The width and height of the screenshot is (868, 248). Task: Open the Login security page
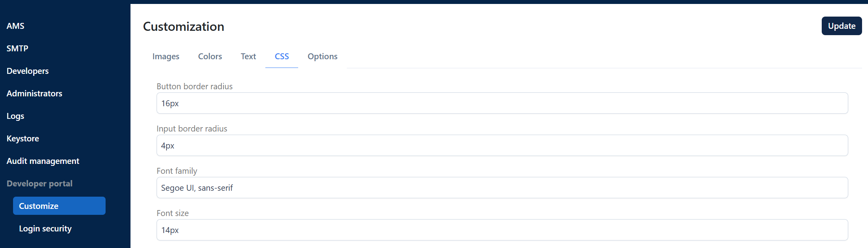coord(45,228)
